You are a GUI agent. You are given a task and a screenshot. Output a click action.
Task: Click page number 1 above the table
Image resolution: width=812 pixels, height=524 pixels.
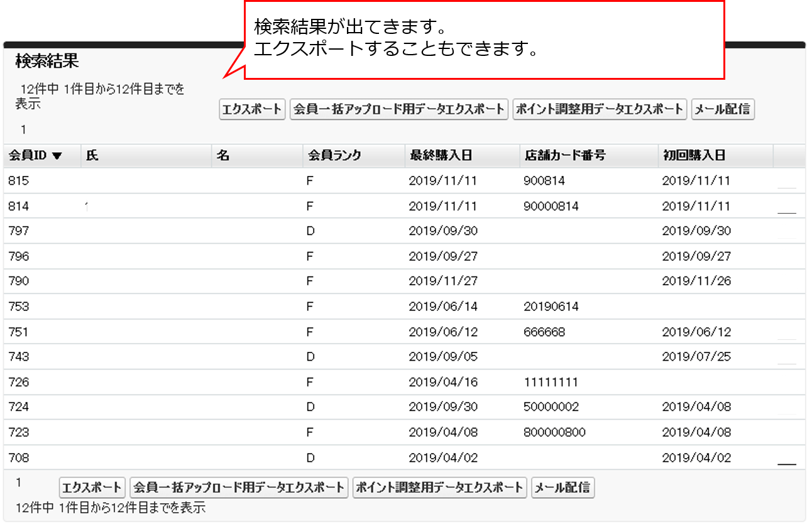pyautogui.click(x=23, y=130)
